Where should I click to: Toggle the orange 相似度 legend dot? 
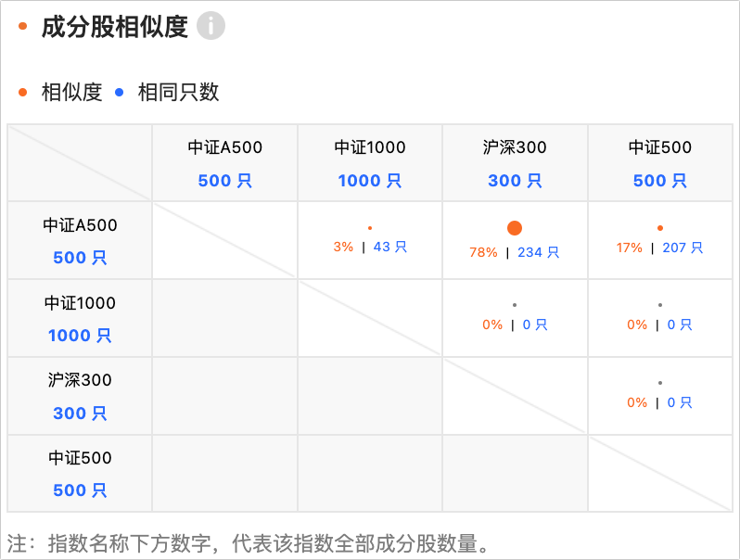pyautogui.click(x=24, y=92)
